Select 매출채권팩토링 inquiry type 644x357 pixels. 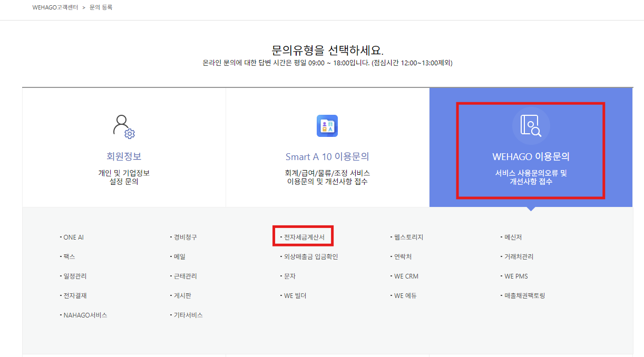[524, 296]
